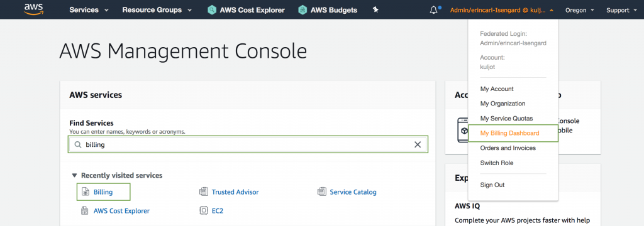Viewport: 644px width, 226px height.
Task: Click the AWS IQ heading
Action: 467,206
